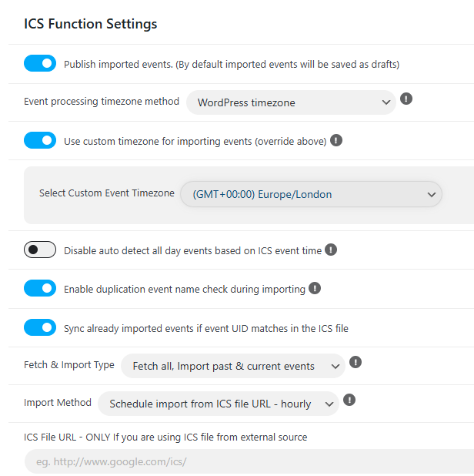Image resolution: width=474 pixels, height=476 pixels.
Task: Click Publish imported events label text
Action: [232, 65]
